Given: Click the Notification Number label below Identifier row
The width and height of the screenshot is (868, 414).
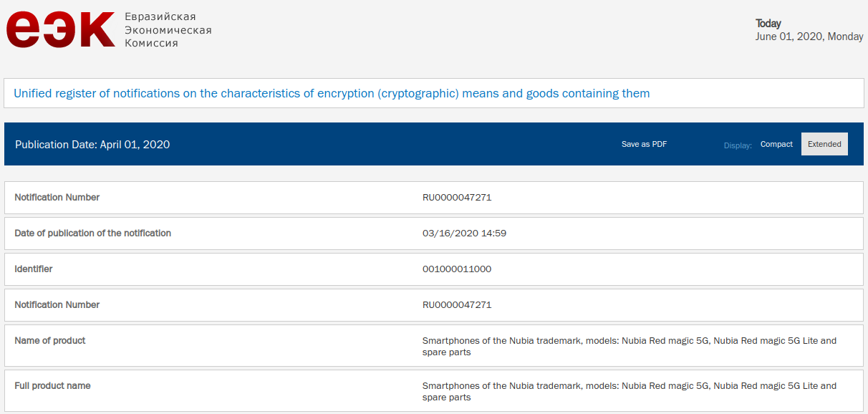Looking at the screenshot, I should pyautogui.click(x=57, y=304).
